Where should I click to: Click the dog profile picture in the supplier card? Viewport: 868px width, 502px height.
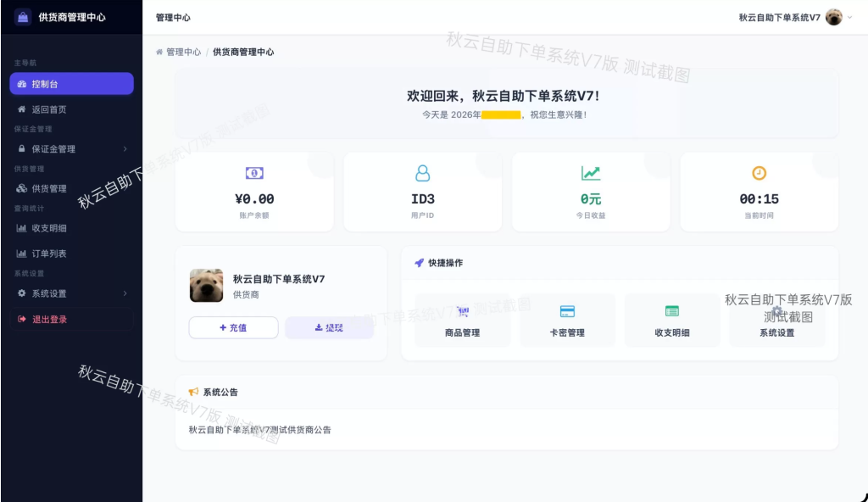207,286
